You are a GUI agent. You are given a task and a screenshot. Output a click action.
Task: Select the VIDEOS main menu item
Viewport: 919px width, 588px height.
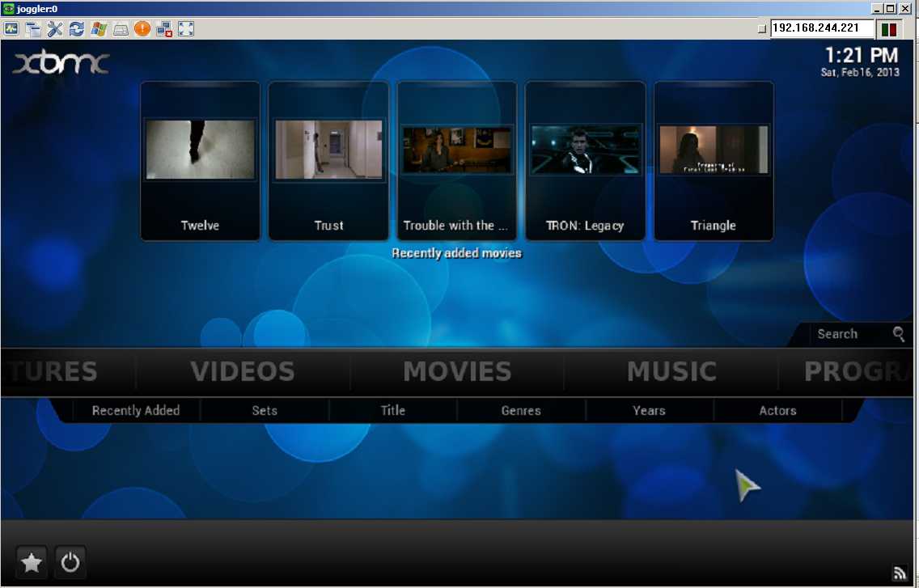point(243,372)
